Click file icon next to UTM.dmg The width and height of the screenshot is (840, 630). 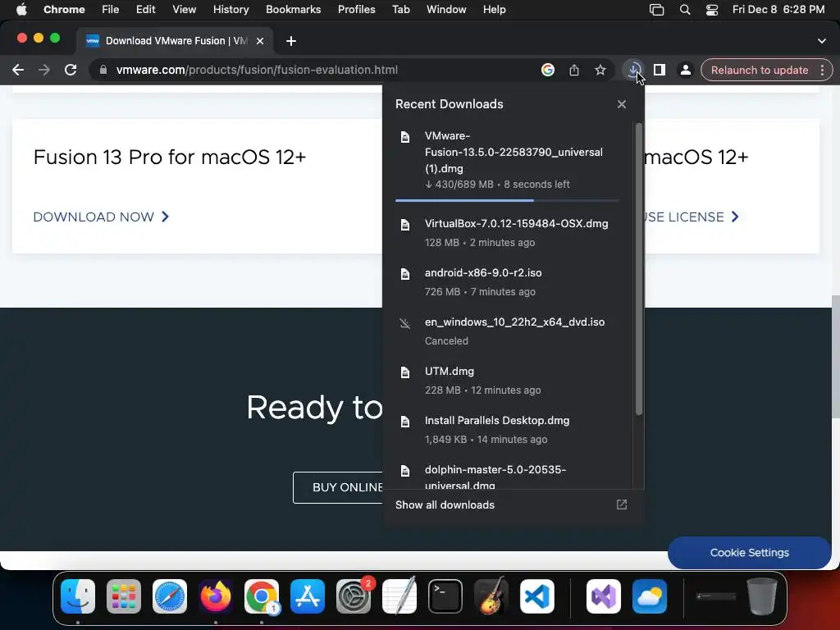point(405,372)
